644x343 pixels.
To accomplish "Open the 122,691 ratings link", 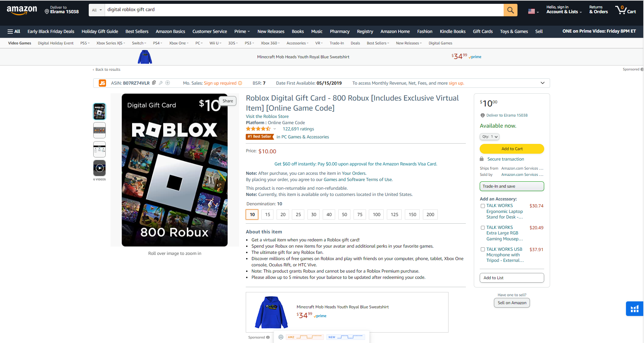I will pos(298,129).
